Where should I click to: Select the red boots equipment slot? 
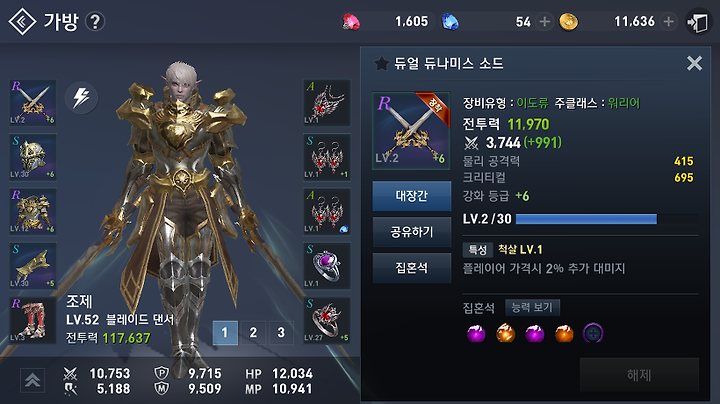[33, 320]
